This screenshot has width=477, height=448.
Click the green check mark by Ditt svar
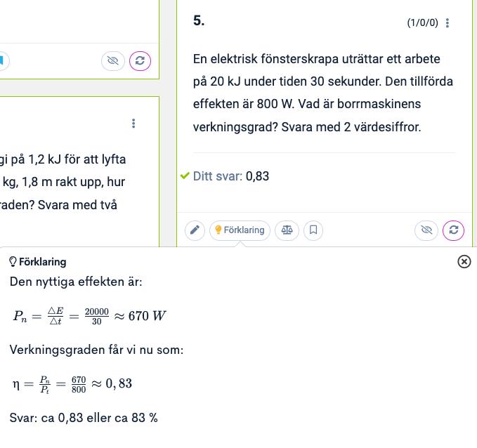pos(185,176)
